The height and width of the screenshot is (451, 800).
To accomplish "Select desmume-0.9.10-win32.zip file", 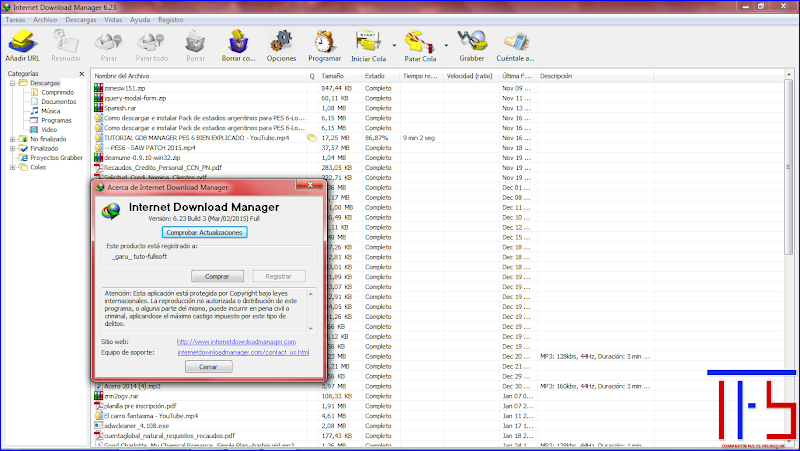I will [x=142, y=158].
